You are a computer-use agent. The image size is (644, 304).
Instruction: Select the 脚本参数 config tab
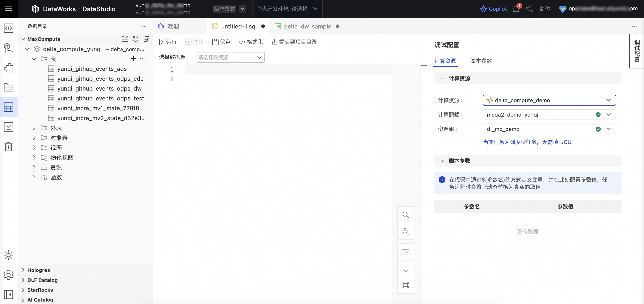click(x=481, y=61)
